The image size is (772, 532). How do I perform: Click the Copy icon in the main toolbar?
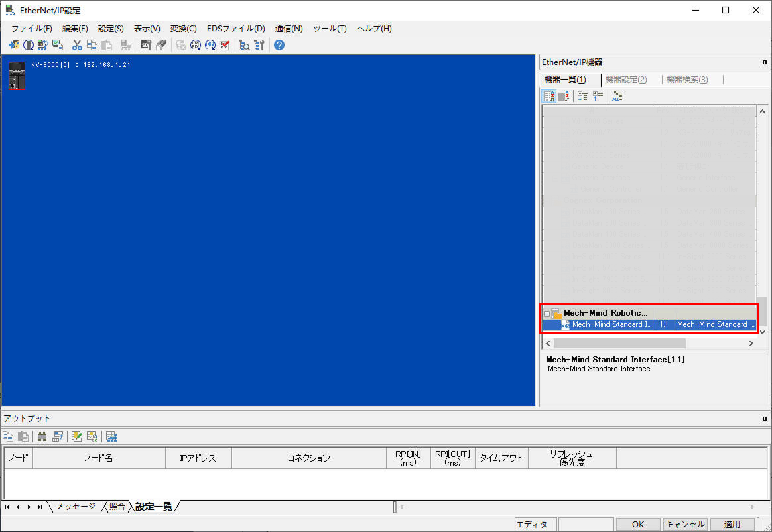pyautogui.click(x=92, y=44)
